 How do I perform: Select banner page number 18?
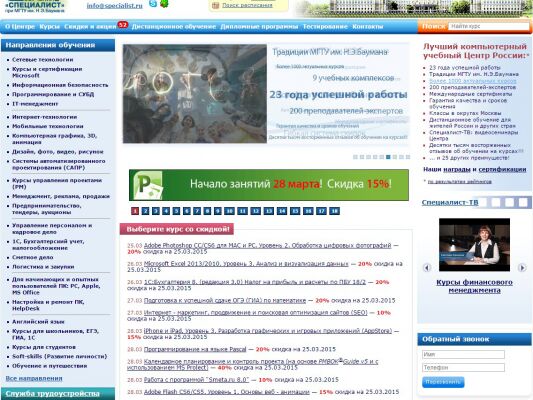click(334, 211)
